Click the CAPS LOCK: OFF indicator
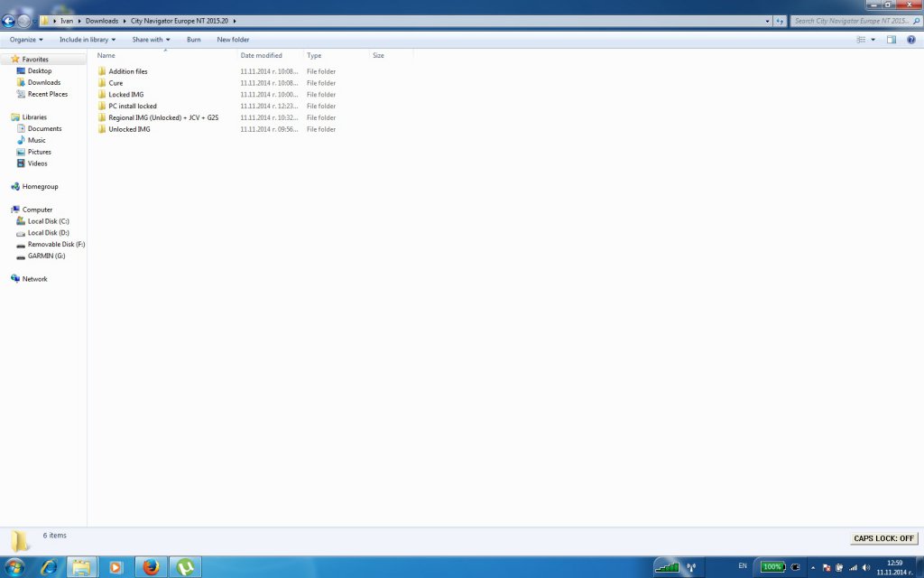Image resolution: width=924 pixels, height=578 pixels. 883,538
